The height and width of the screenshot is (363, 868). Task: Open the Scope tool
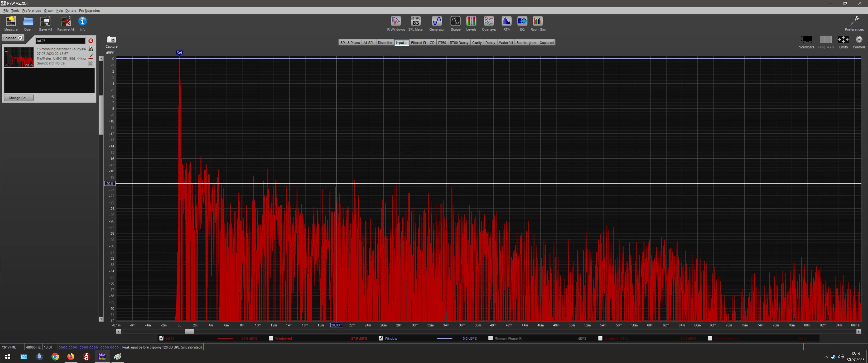tap(456, 24)
